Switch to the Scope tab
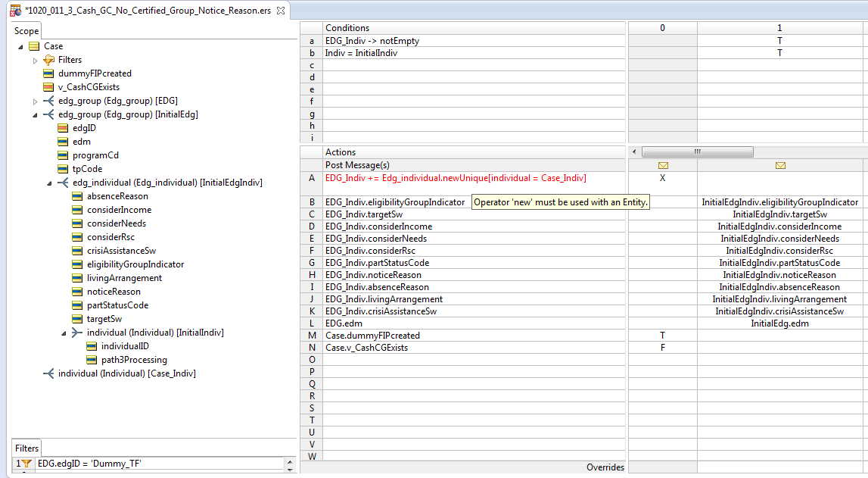The height and width of the screenshot is (478, 868). click(x=26, y=31)
